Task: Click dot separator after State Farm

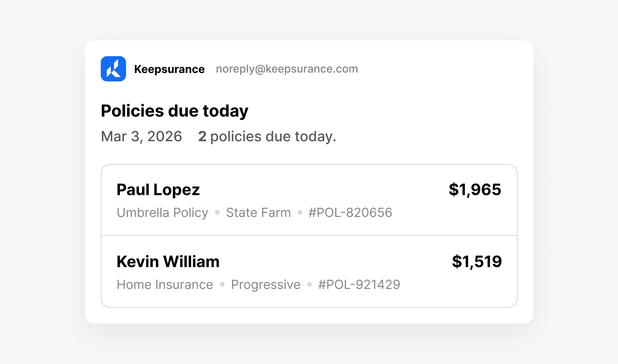Action: click(x=300, y=212)
